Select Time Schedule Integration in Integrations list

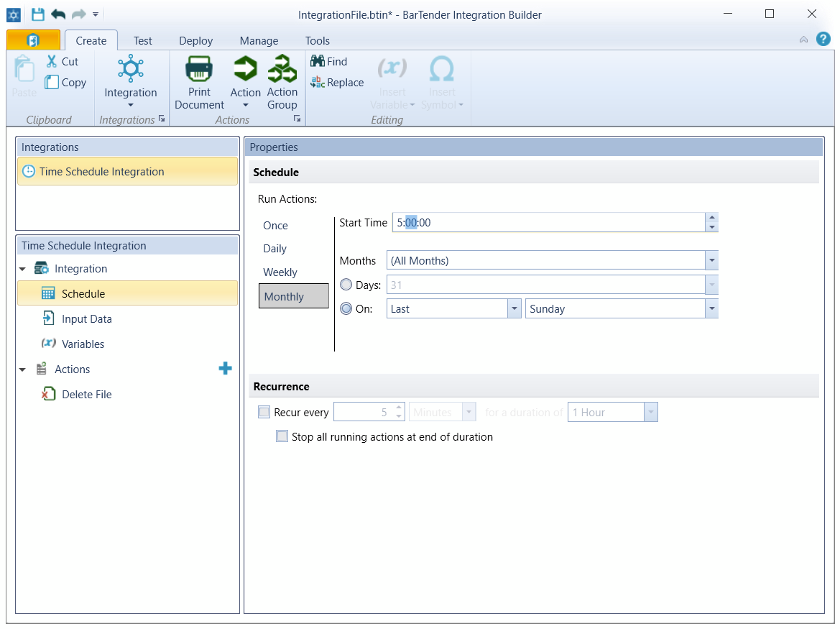click(x=127, y=172)
